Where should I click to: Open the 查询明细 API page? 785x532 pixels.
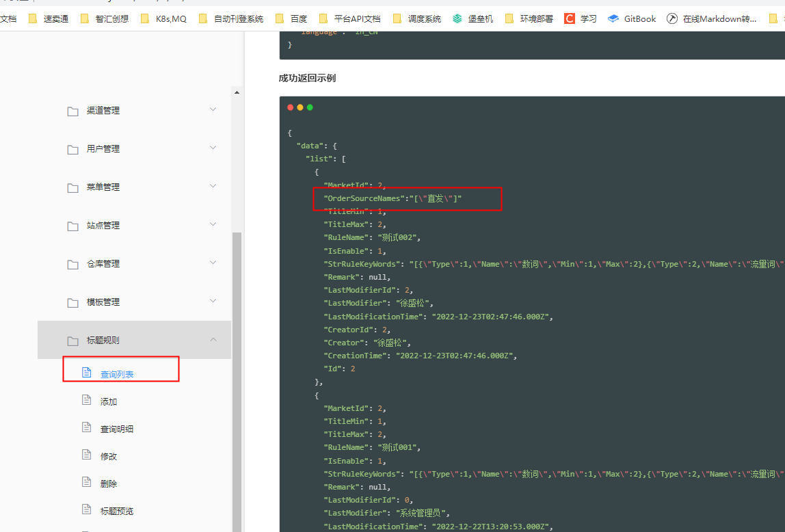(x=117, y=429)
